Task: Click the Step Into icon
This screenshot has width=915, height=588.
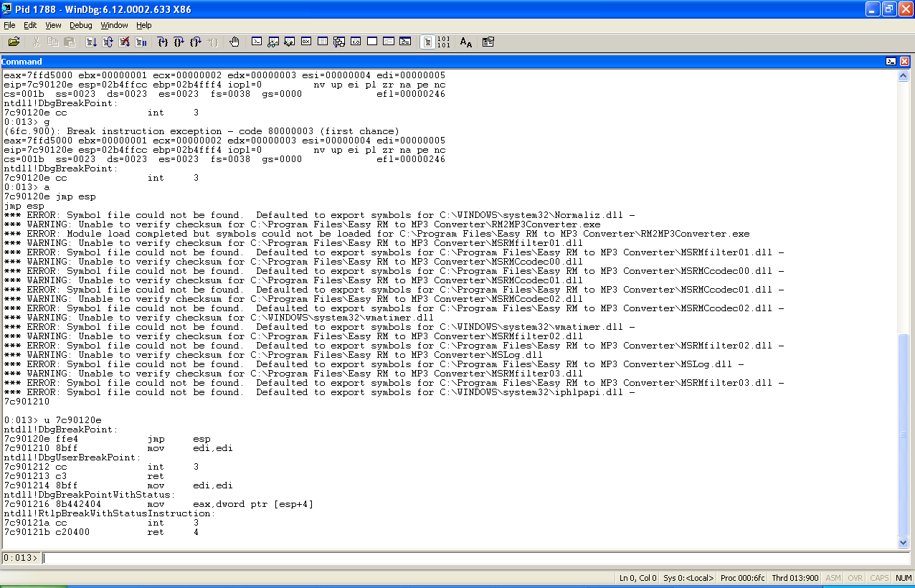Action: coord(163,42)
